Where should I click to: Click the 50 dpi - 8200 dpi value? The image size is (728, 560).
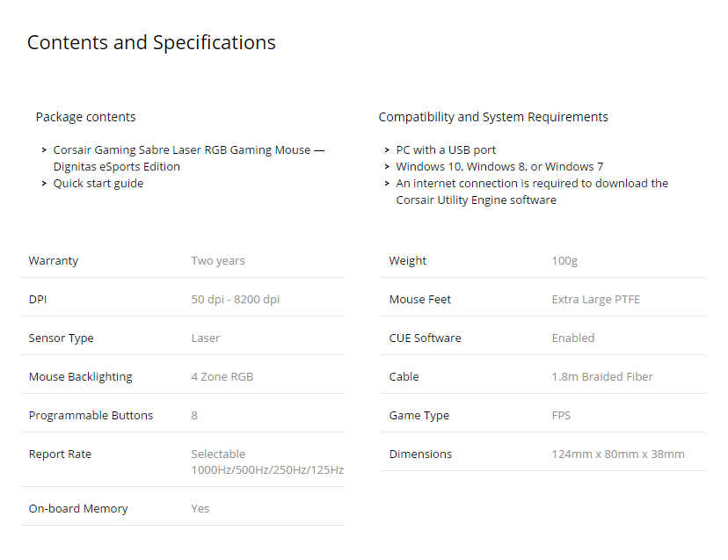pyautogui.click(x=235, y=300)
